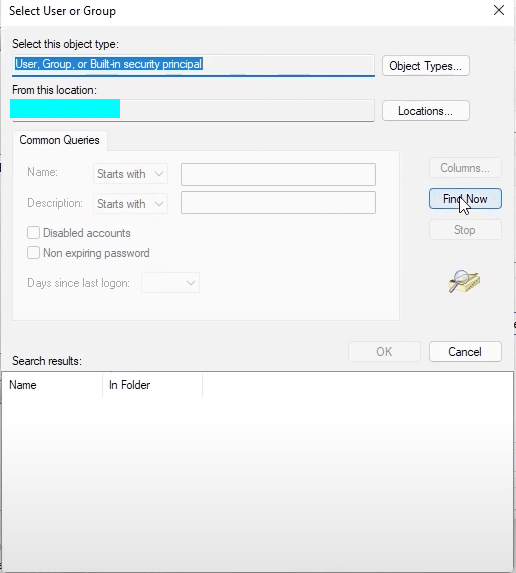The height and width of the screenshot is (573, 516).
Task: Open the Name Starts with dropdown
Action: 130,174
